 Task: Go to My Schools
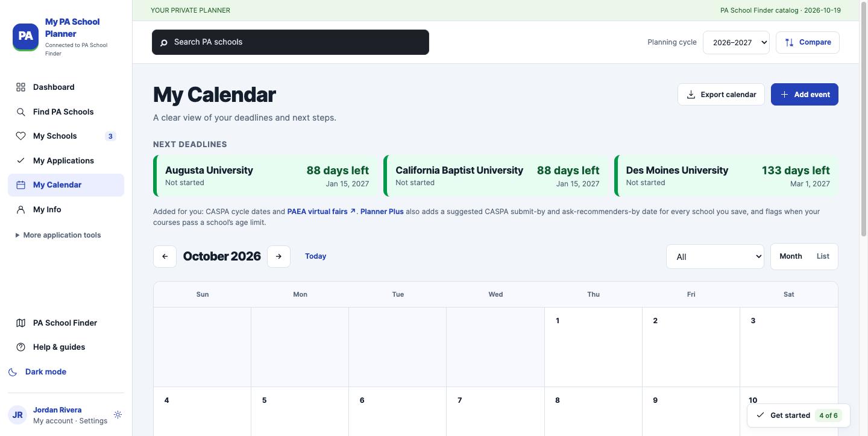point(66,136)
